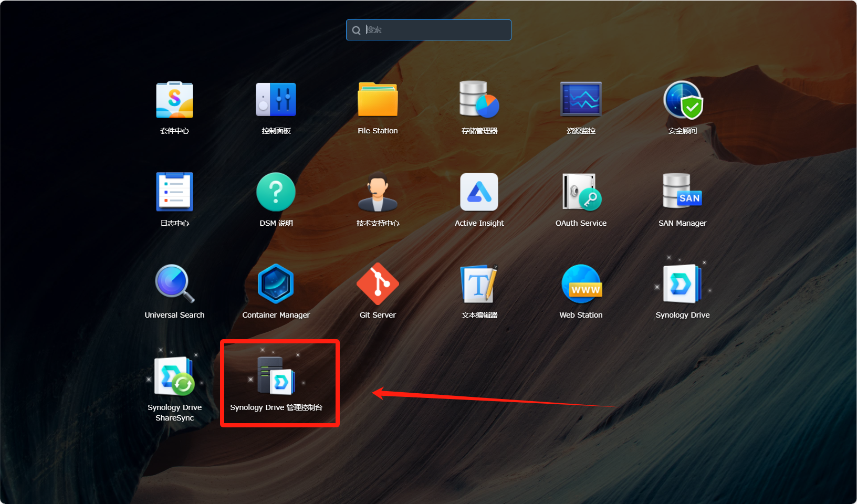
Task: Launch Universal Search app
Action: (x=174, y=284)
